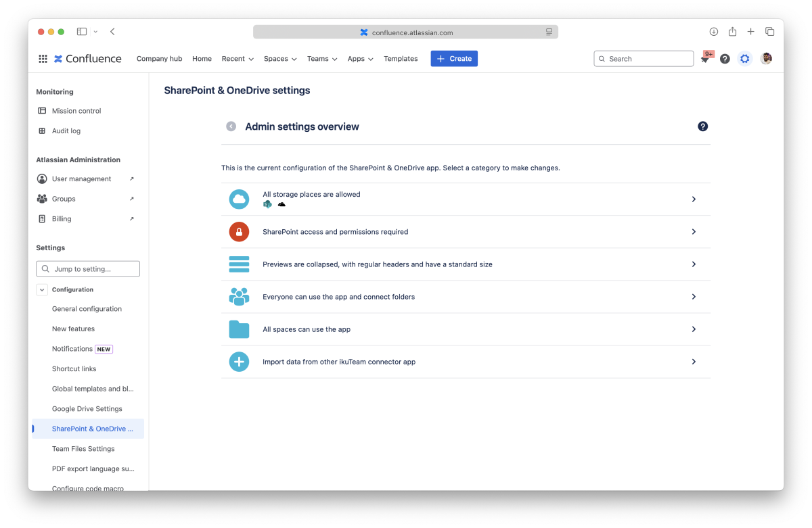Click the settings gear icon
Image resolution: width=812 pixels, height=528 pixels.
[745, 59]
